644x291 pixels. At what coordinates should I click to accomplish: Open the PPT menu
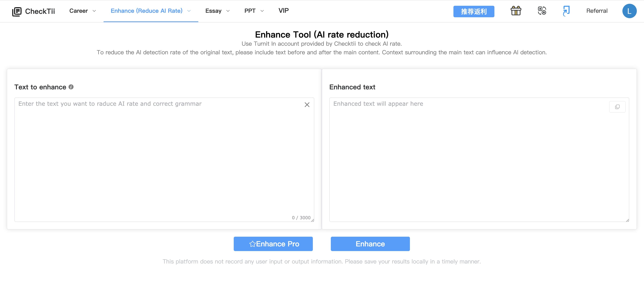[250, 11]
